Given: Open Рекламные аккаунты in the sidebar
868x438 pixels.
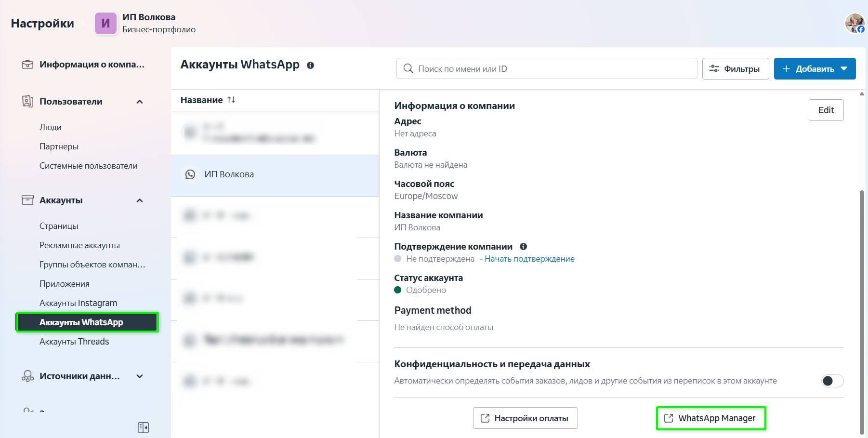Looking at the screenshot, I should click(x=79, y=245).
